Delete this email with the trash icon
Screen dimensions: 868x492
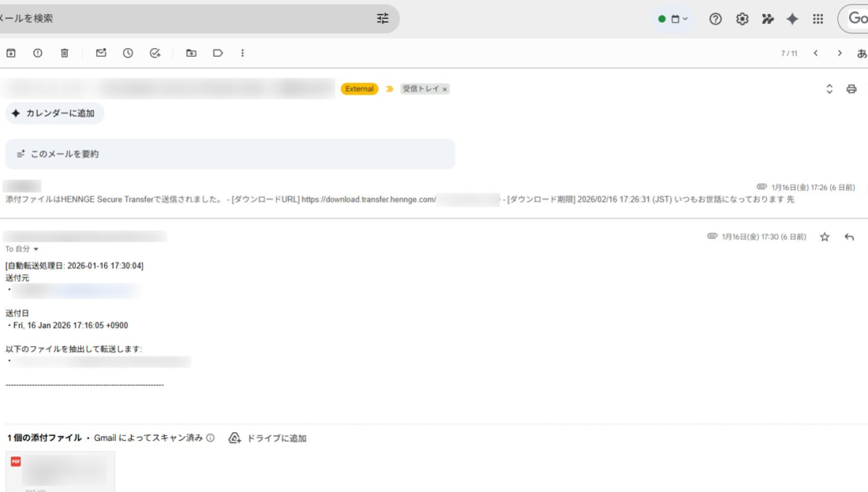point(64,53)
